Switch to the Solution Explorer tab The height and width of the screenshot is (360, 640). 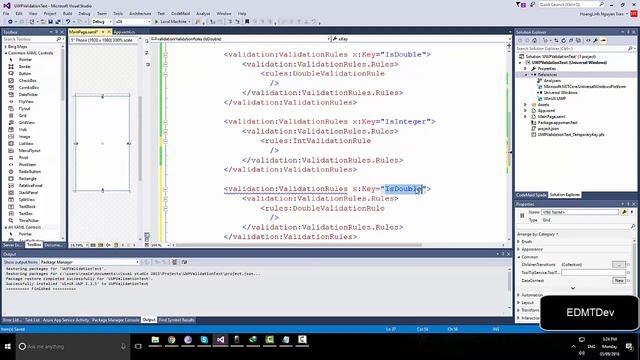(x=564, y=195)
